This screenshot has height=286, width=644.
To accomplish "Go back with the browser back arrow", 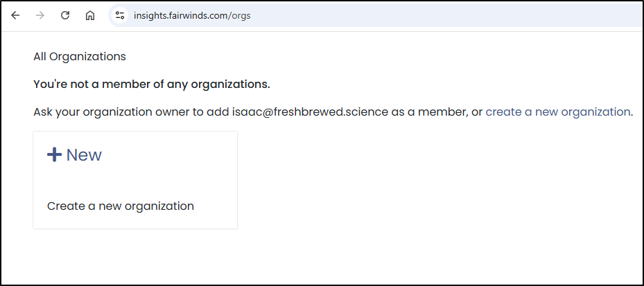I will point(15,16).
